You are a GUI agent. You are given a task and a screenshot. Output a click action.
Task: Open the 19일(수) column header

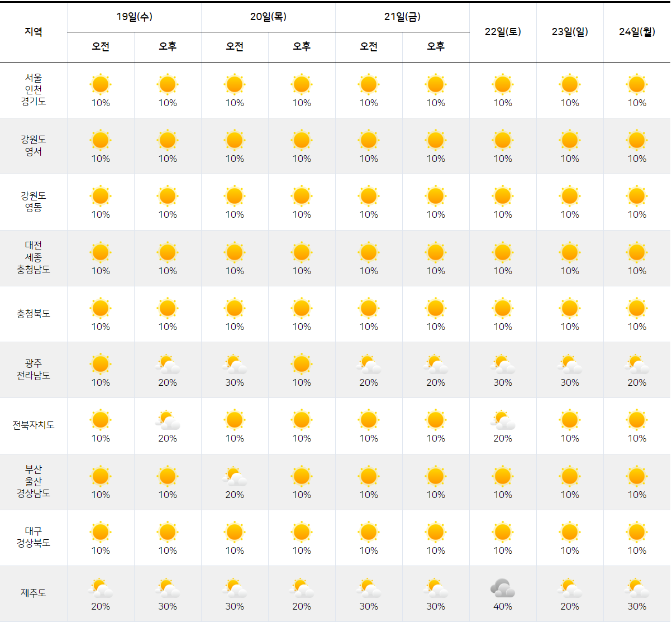pos(134,17)
